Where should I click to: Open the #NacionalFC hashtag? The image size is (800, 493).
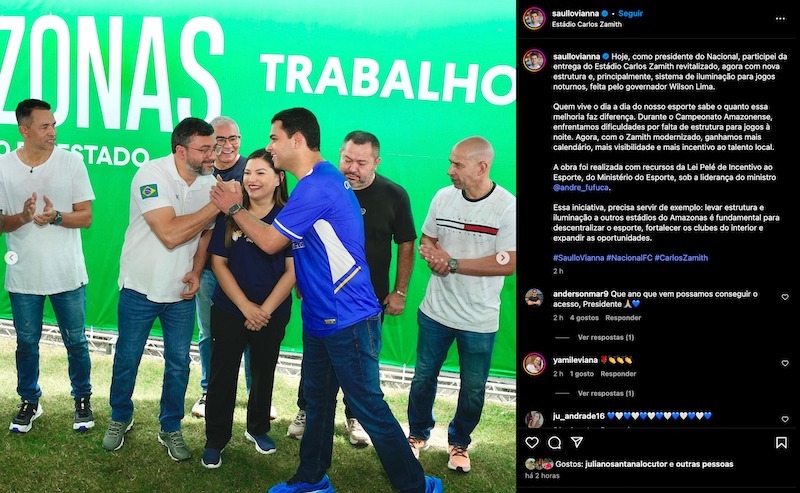coord(629,258)
